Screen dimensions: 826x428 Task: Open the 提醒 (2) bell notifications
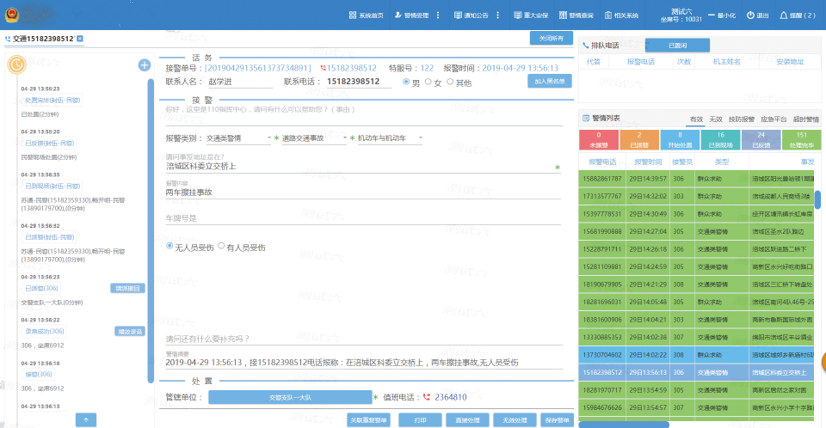[x=798, y=15]
